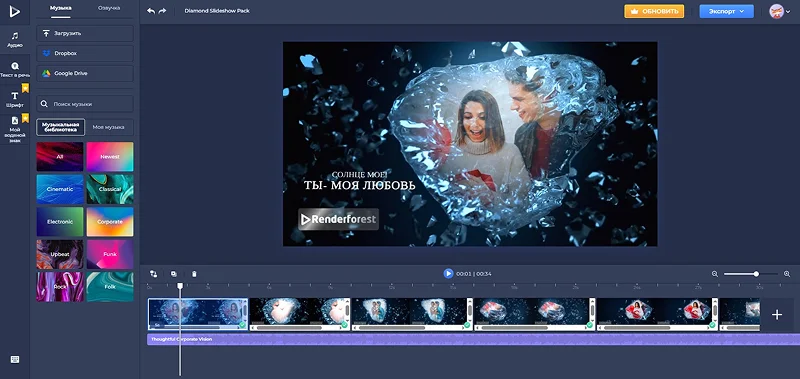Image resolution: width=800 pixels, height=379 pixels.
Task: Switch to the Озвучка tab
Action: (x=109, y=8)
